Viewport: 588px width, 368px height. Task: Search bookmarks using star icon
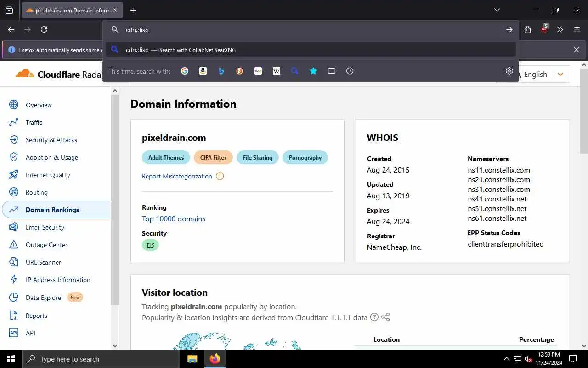313,71
